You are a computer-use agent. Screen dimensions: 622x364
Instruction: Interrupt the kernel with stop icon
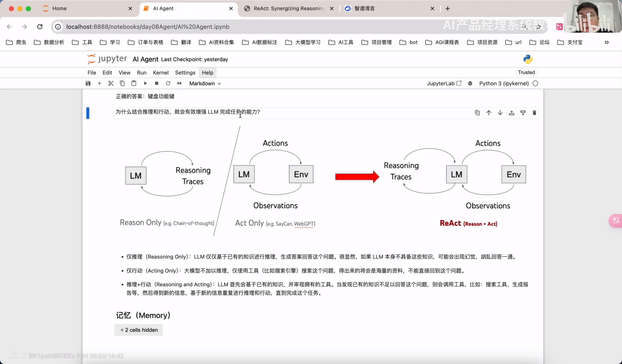(x=157, y=83)
